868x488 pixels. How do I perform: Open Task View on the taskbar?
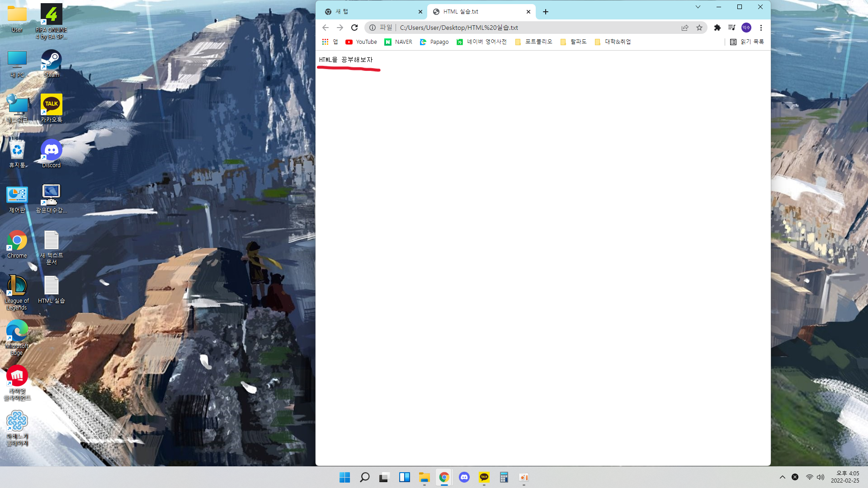click(x=384, y=477)
